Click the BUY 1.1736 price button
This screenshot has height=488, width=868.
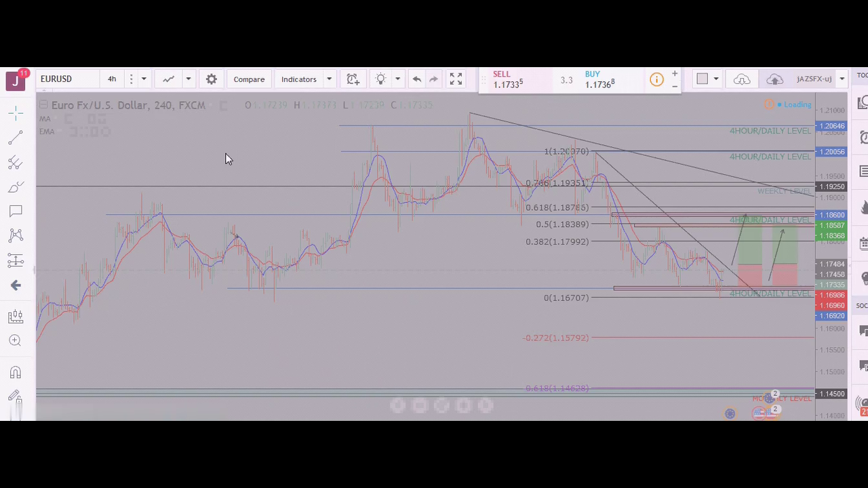(x=612, y=79)
